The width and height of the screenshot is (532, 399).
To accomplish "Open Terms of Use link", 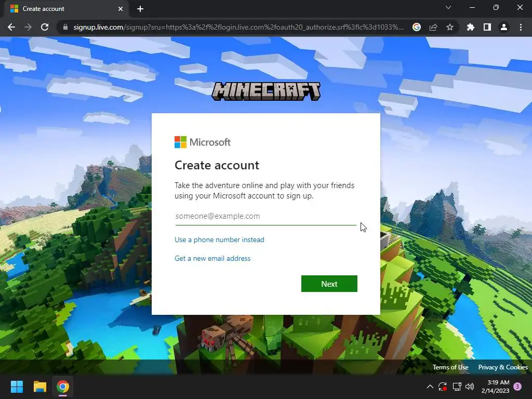I will pos(450,367).
